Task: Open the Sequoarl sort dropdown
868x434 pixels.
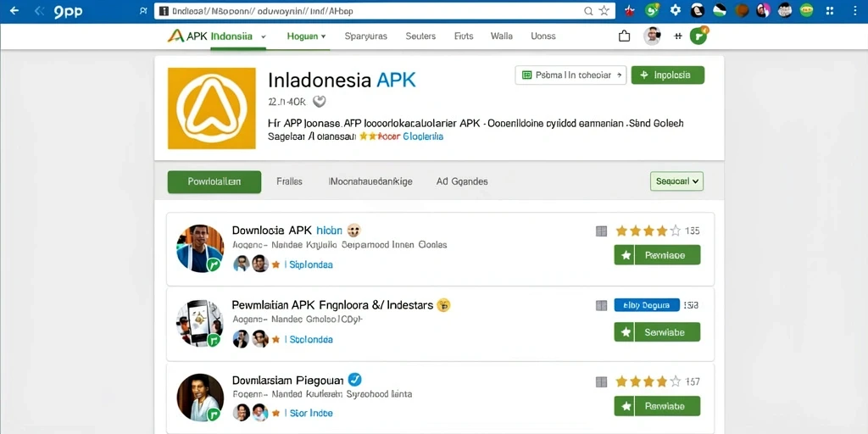Action: [x=676, y=181]
